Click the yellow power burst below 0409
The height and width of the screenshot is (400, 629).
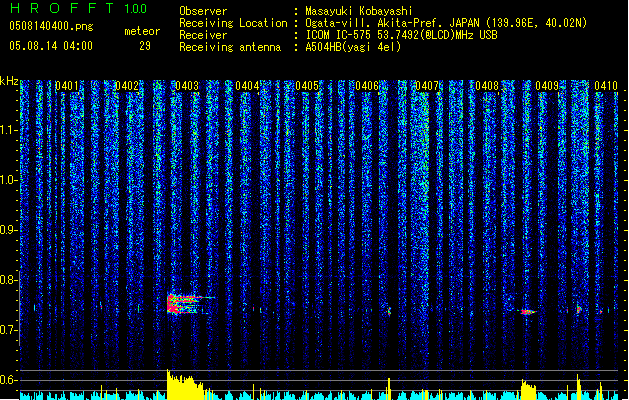pyautogui.click(x=528, y=390)
